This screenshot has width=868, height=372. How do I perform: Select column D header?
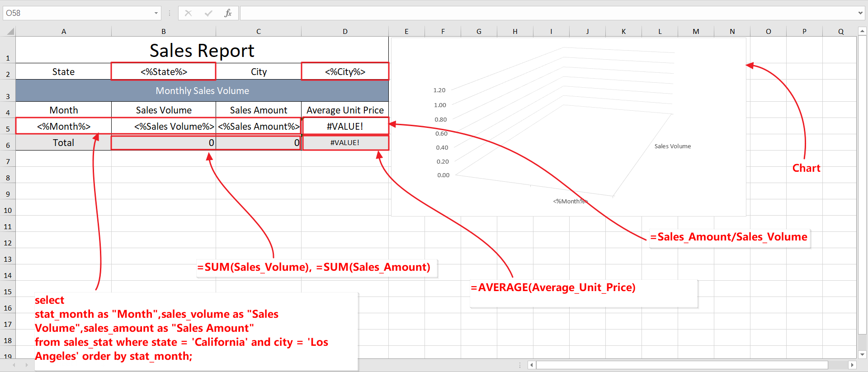[345, 31]
